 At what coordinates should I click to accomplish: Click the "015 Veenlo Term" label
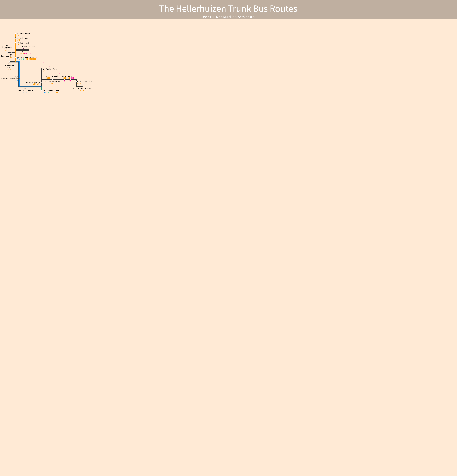28,47
